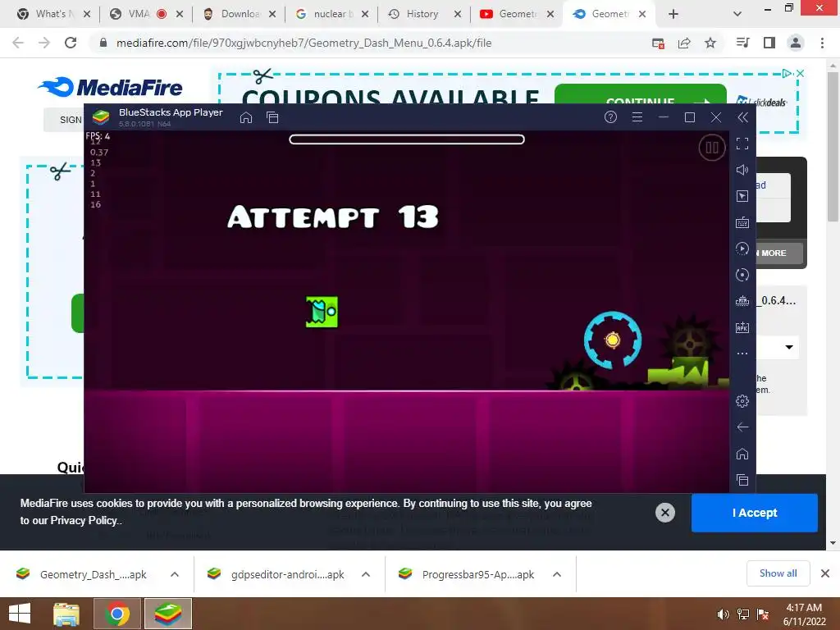Viewport: 840px width, 630px height.
Task: Share this page icon in Chrome
Action: tap(684, 43)
